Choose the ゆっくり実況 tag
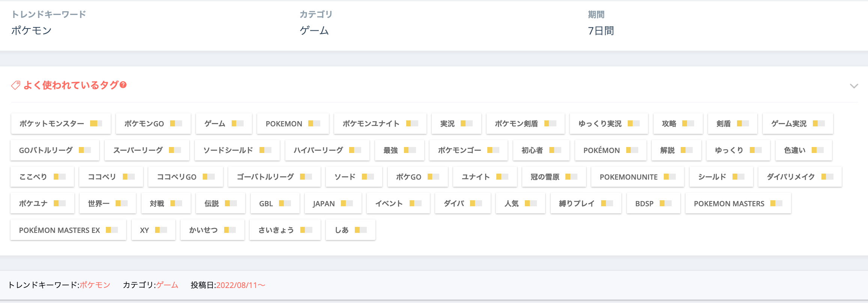This screenshot has width=868, height=303. click(608, 124)
